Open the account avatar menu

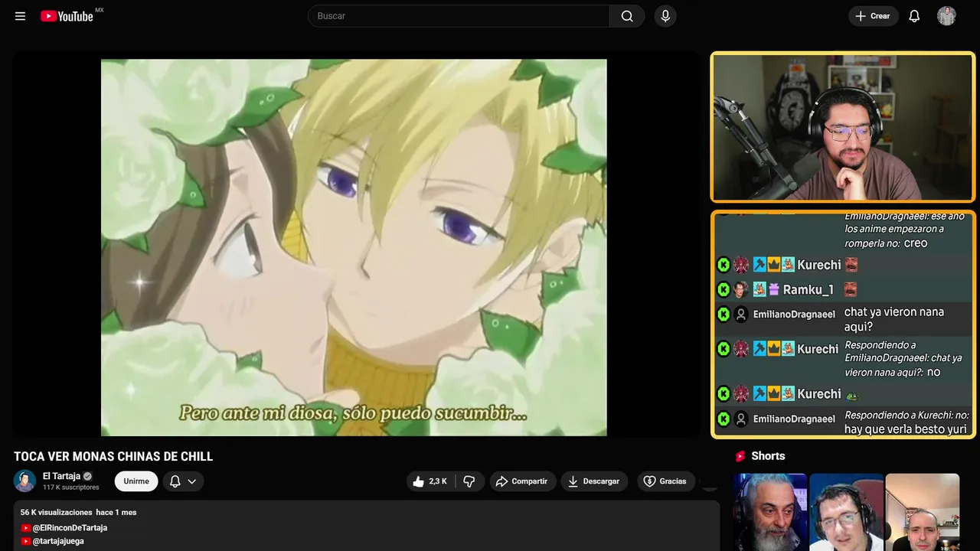[947, 16]
